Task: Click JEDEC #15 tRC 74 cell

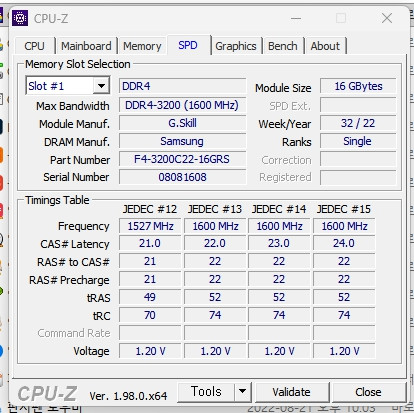Action: tap(344, 315)
